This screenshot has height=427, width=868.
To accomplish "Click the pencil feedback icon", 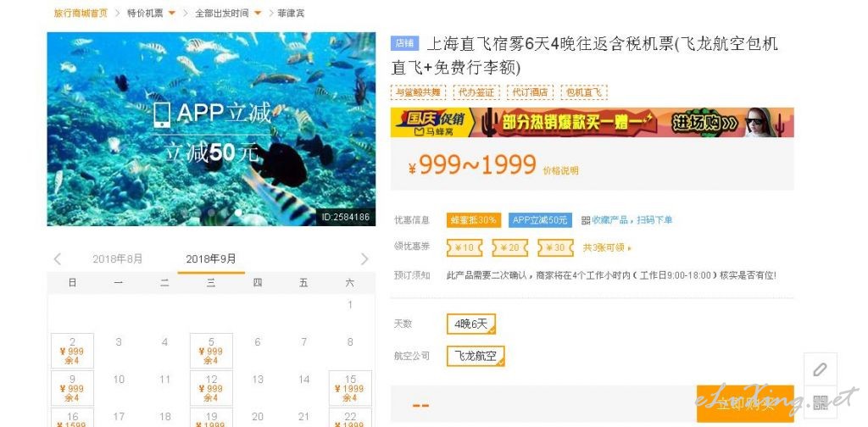I will pyautogui.click(x=821, y=369).
